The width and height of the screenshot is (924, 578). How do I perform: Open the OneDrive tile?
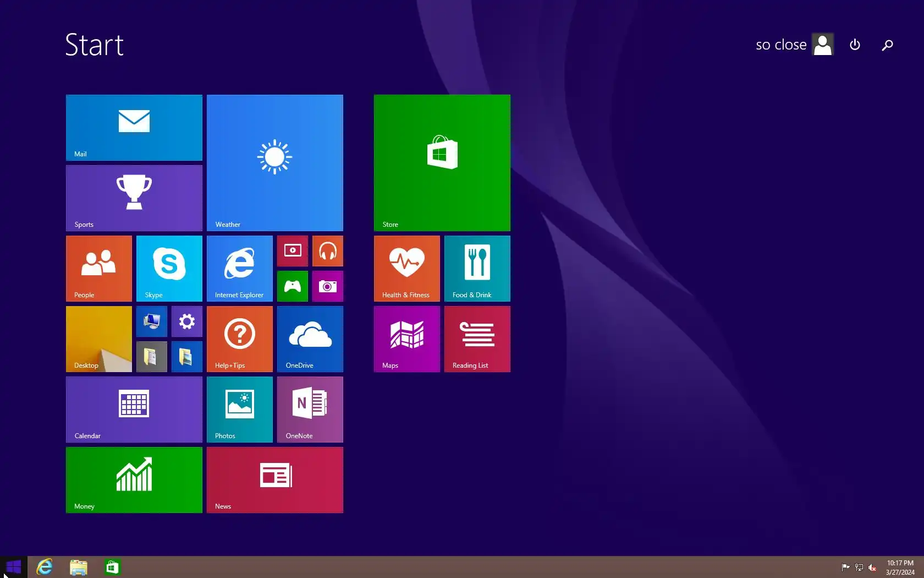tap(310, 339)
